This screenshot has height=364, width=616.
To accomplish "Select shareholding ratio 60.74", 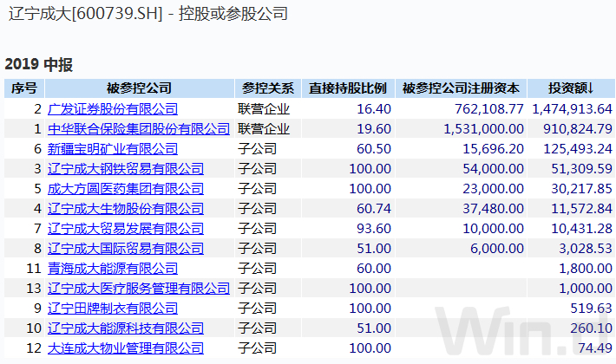I will pyautogui.click(x=374, y=209).
